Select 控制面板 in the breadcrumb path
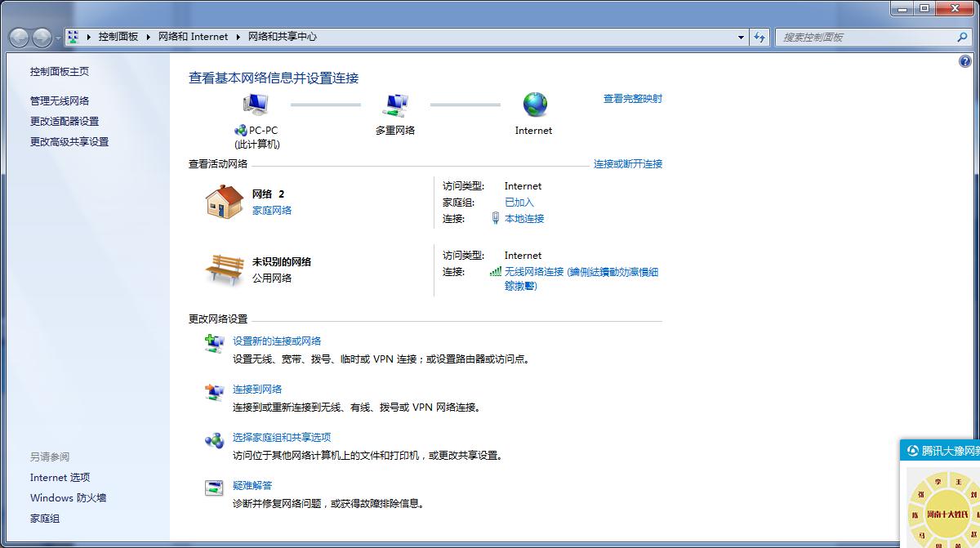Viewport: 980px width, 548px height. (x=118, y=37)
